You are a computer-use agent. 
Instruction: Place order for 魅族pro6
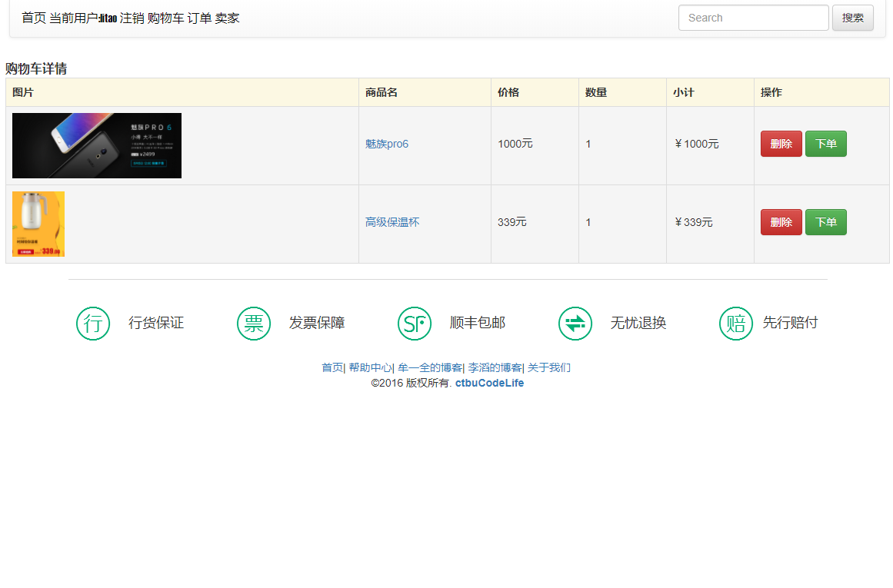click(825, 144)
